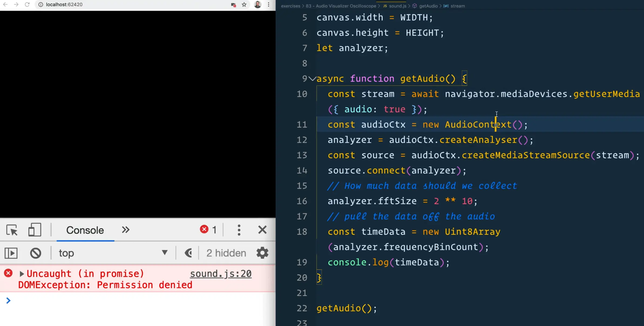Collapse the getAudio function fold arrow
The height and width of the screenshot is (326, 644).
click(312, 79)
